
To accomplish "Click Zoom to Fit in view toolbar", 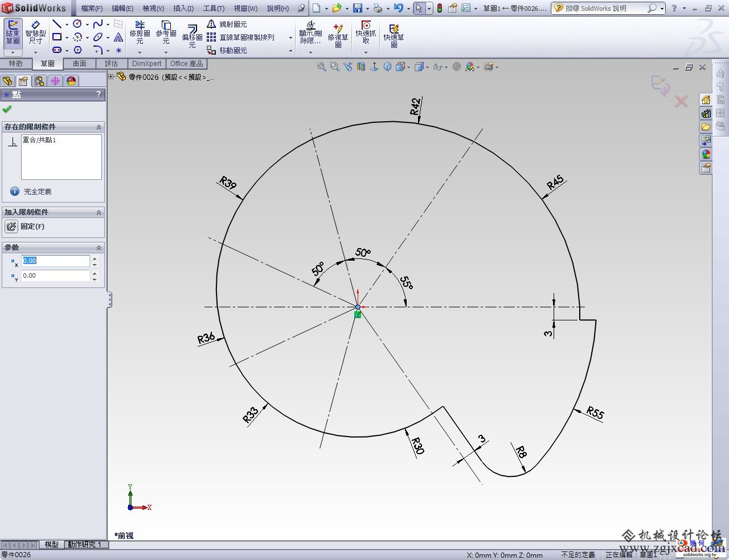I will pos(322,67).
